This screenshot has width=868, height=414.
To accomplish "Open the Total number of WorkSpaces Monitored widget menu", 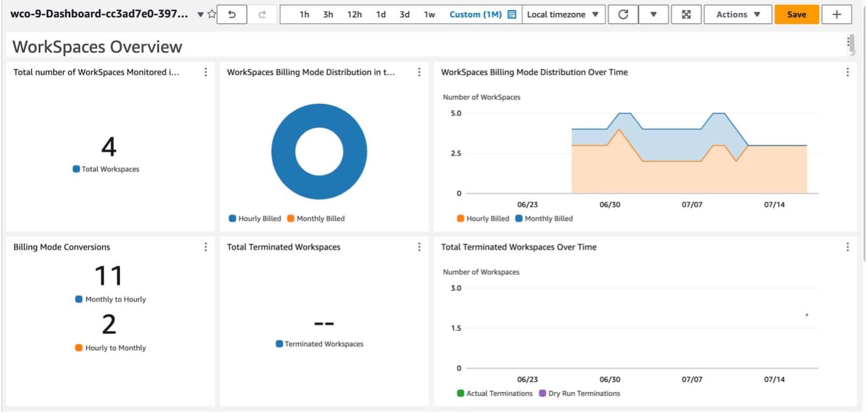I will 206,72.
